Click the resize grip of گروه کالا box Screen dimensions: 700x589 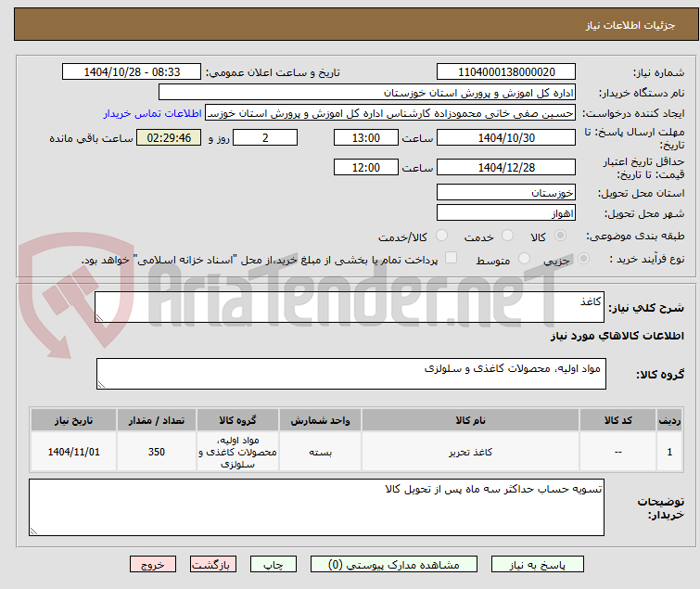pyautogui.click(x=101, y=385)
